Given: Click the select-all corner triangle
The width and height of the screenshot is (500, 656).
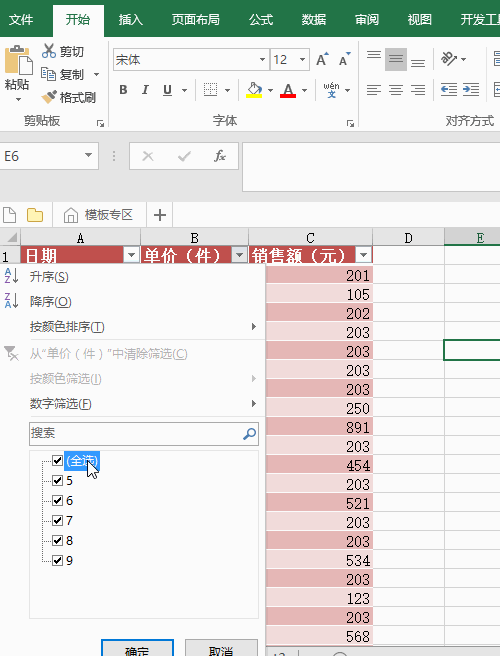Looking at the screenshot, I should click(x=10, y=237).
